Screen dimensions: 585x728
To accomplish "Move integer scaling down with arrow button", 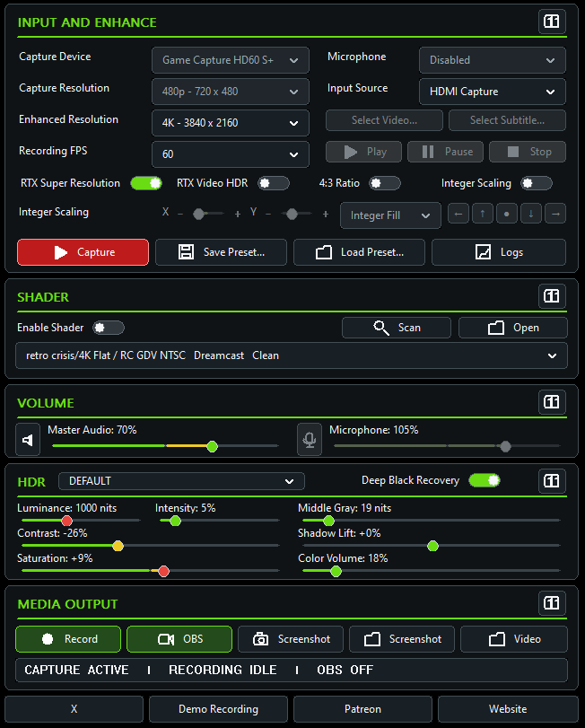I will click(531, 214).
